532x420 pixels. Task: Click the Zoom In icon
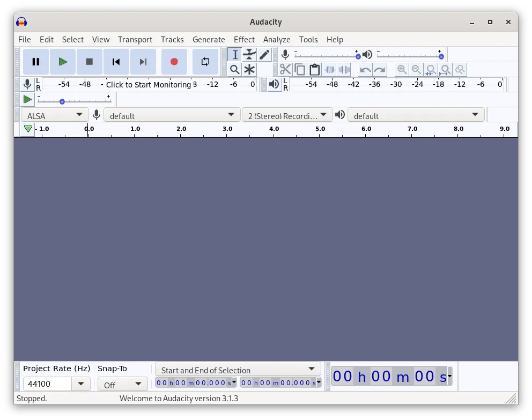[x=402, y=69]
